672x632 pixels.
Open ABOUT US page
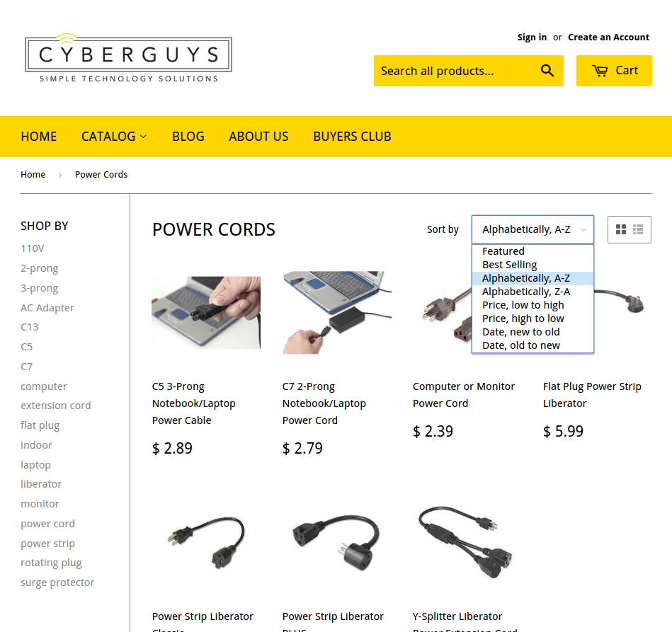click(x=258, y=137)
